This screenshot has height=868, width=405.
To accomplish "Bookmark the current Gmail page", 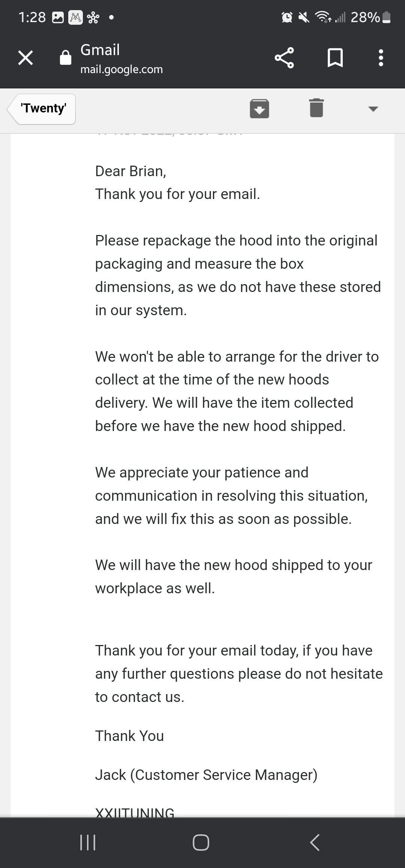I will tap(335, 58).
